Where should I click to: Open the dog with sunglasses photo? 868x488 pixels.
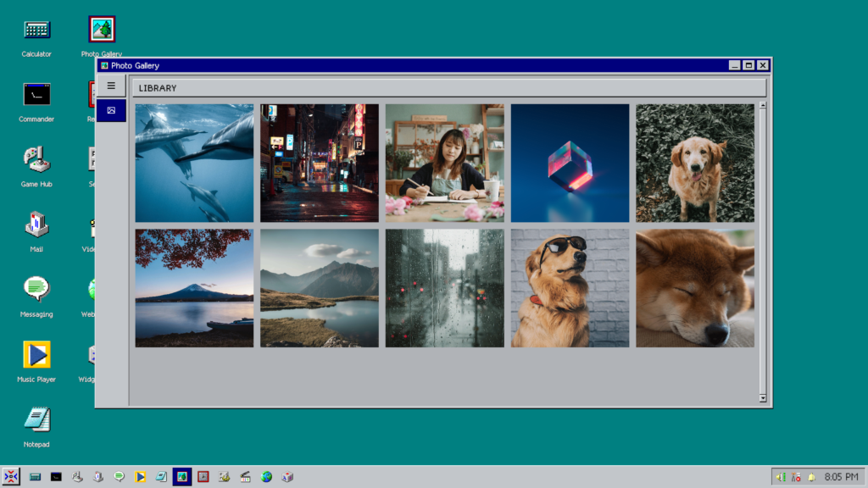tap(570, 287)
